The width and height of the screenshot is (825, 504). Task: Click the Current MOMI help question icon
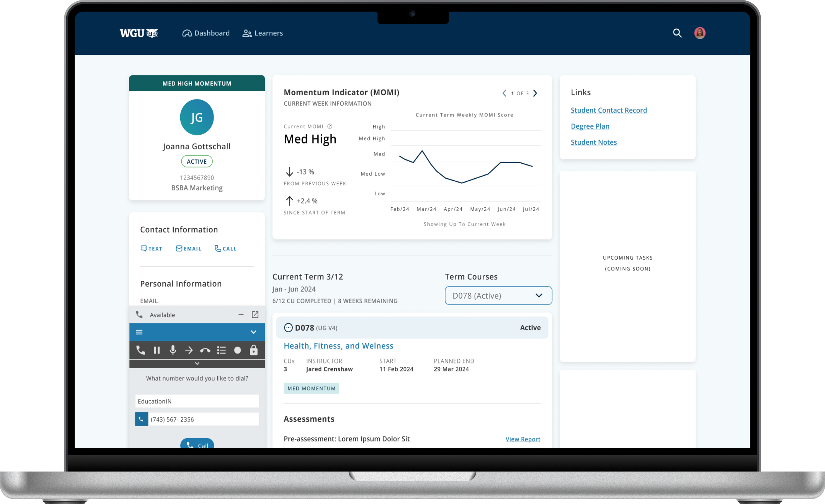330,126
